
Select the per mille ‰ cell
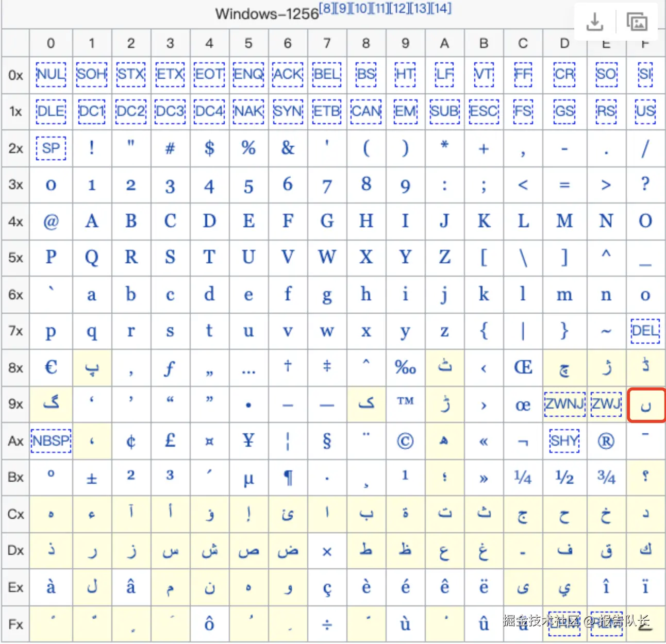point(405,368)
